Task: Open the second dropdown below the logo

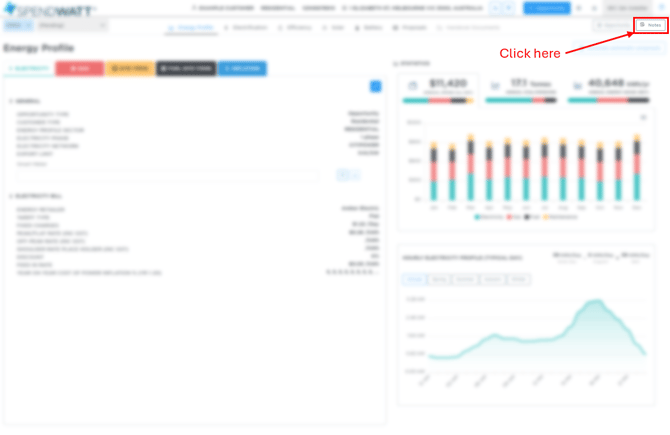Action: tap(65, 25)
